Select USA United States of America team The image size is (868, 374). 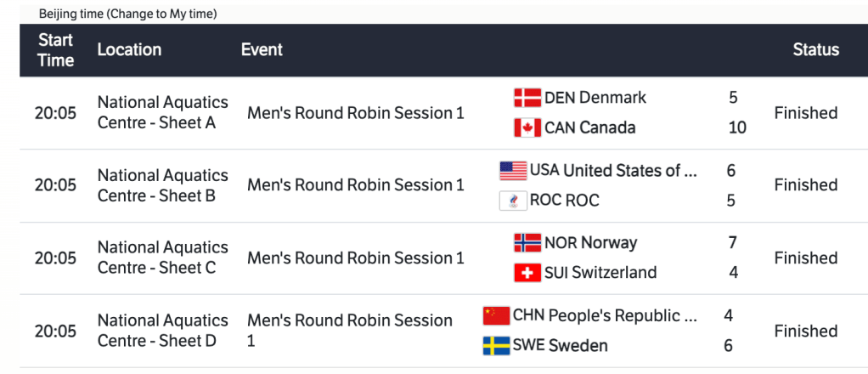(612, 171)
